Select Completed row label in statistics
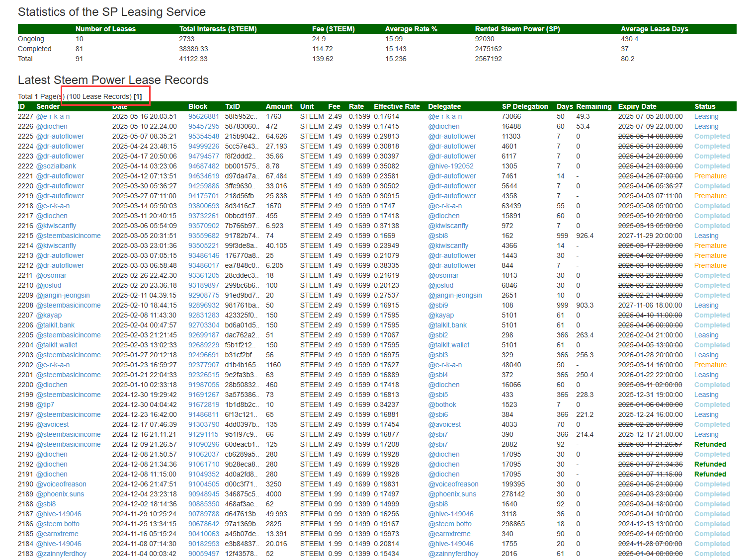This screenshot has width=756, height=560. click(x=35, y=49)
